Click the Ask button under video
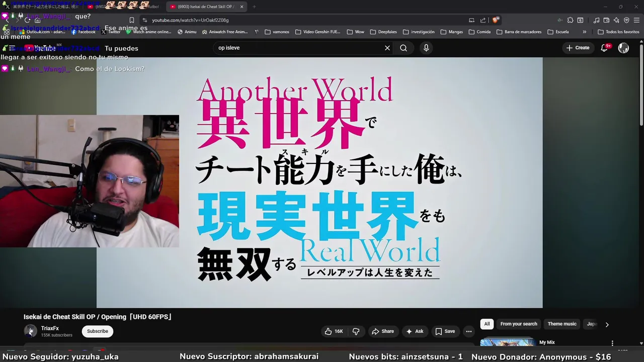Viewport: 644px width, 362px height. coord(415,331)
